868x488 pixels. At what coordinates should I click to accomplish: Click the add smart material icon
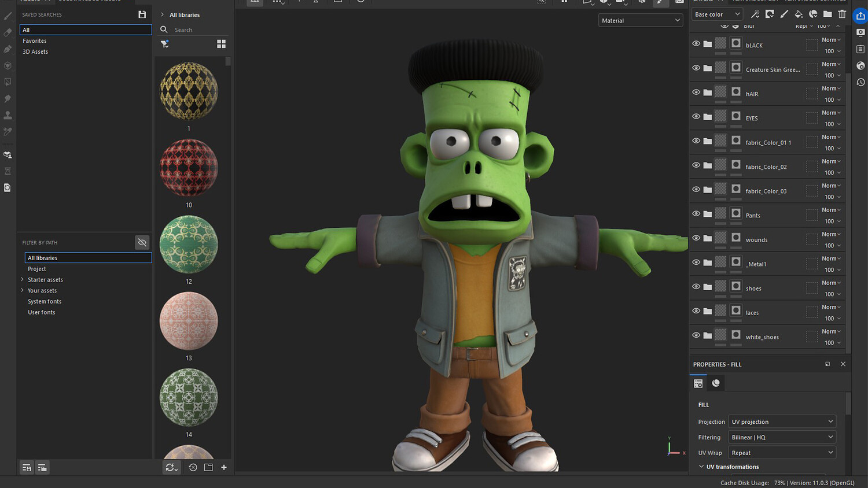813,14
